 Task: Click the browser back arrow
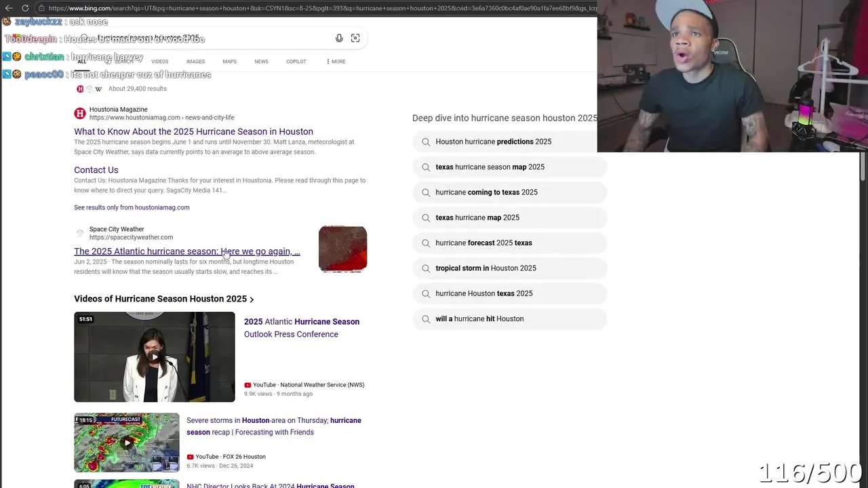coord(8,8)
